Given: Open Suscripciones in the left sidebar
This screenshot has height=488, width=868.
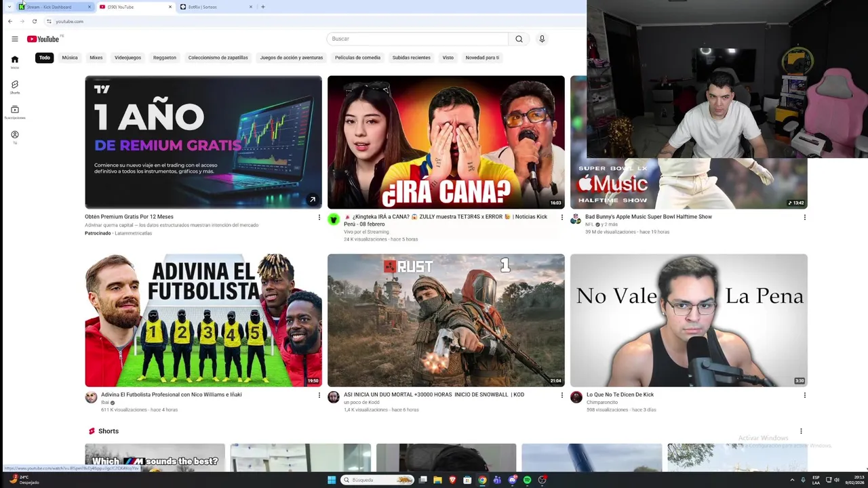Looking at the screenshot, I should pos(15,112).
